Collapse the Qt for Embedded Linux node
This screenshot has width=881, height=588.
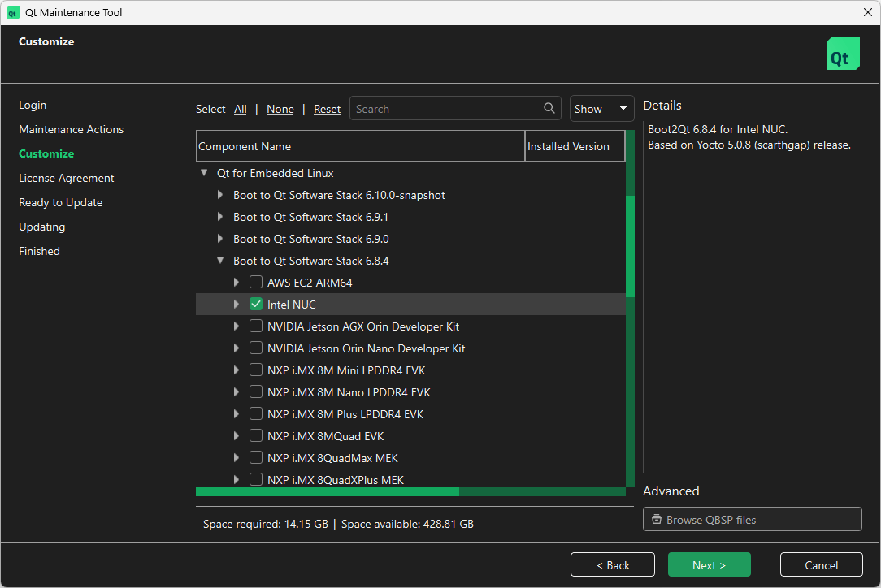[x=204, y=173]
